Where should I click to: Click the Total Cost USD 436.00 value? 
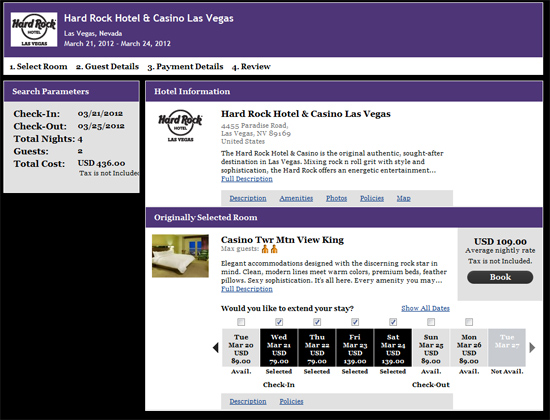(x=101, y=163)
